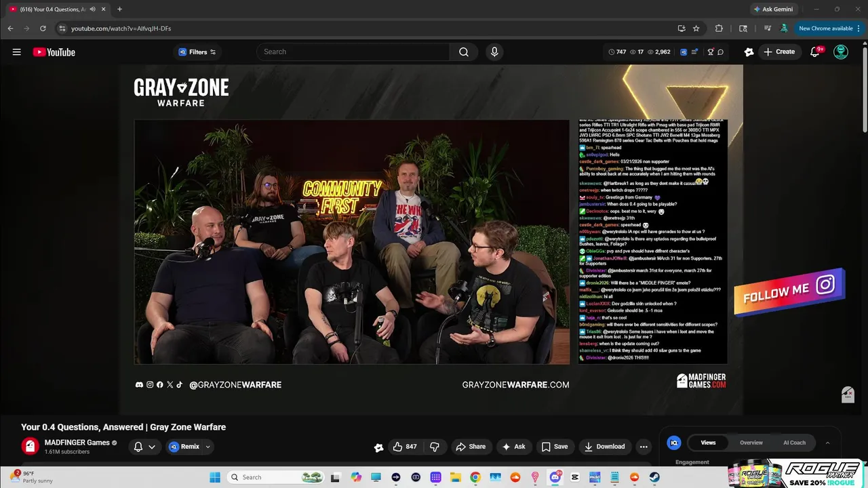868x488 pixels.
Task: Click the page vertical scrollbar
Action: coord(865,87)
